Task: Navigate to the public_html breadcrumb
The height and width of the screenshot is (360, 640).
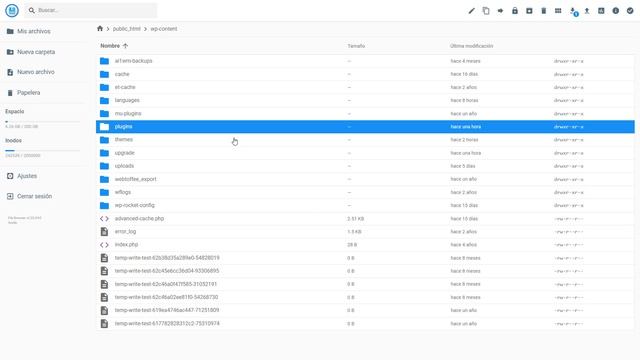Action: click(x=127, y=29)
